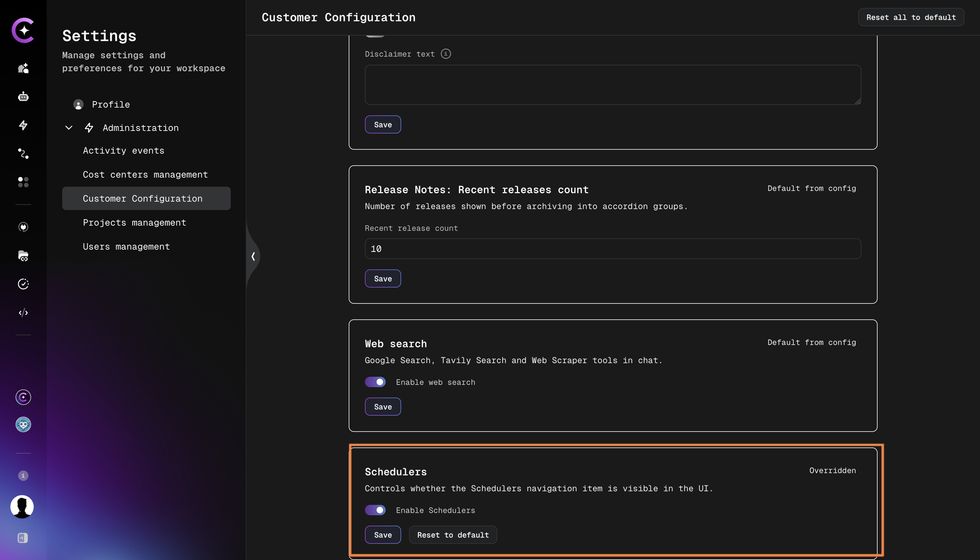Click into the Disclaimer text area

point(612,85)
